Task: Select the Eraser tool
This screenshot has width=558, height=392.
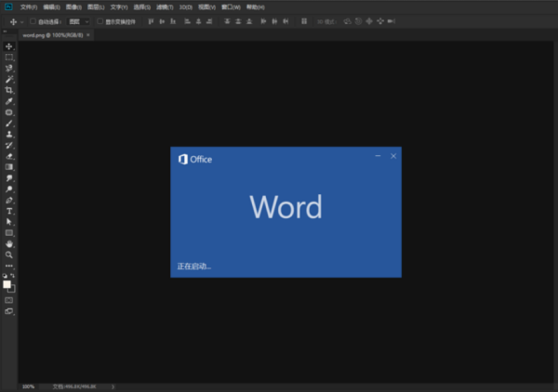Action: coord(9,156)
